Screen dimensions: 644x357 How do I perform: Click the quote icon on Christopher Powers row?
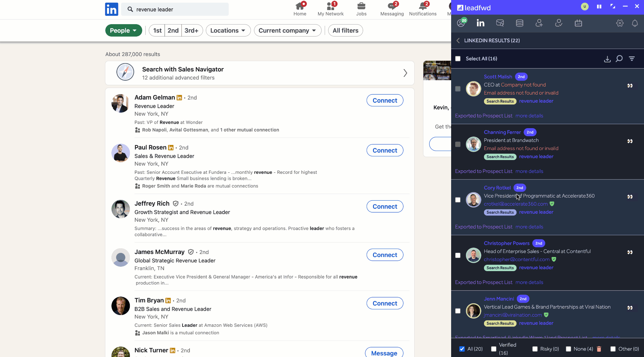click(x=630, y=252)
